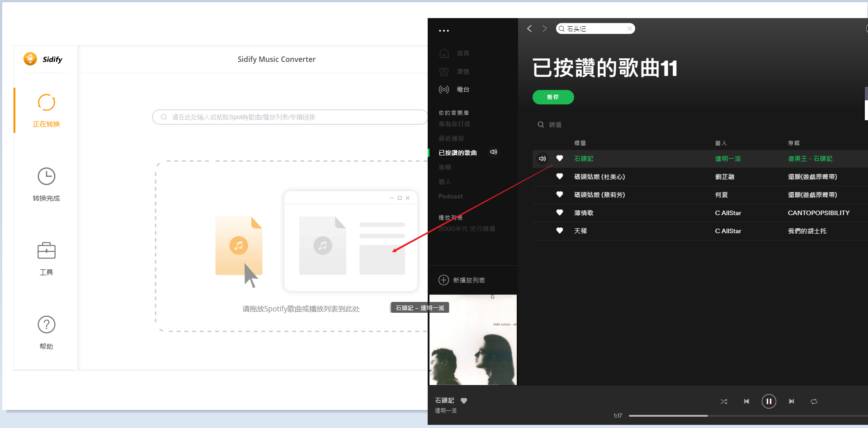Unlike 薄情歌 via heart icon

pyautogui.click(x=560, y=212)
